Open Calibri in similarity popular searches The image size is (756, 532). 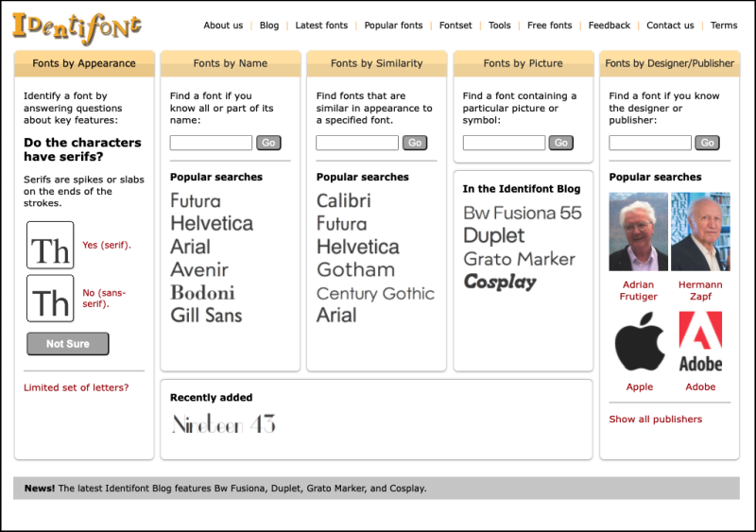point(344,200)
